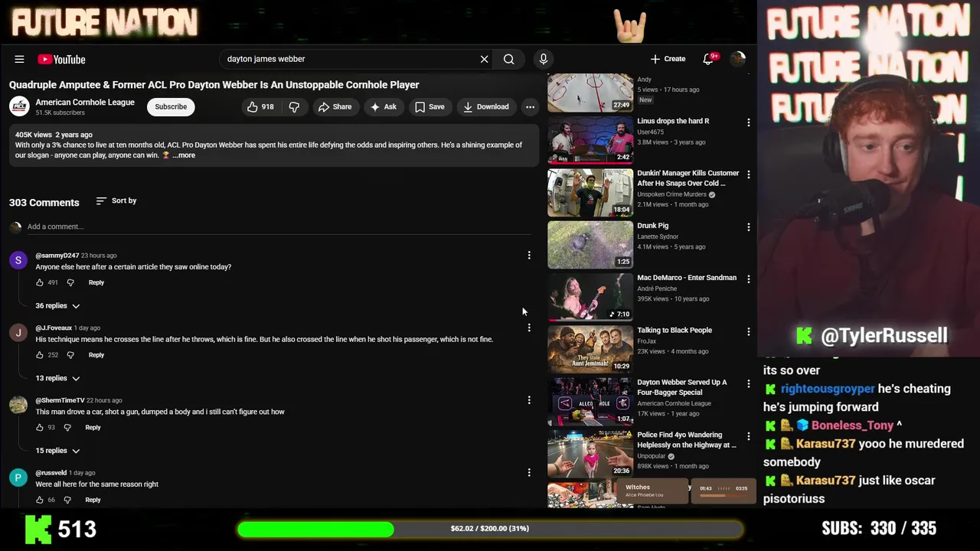Open the Create button
This screenshot has height=551, width=980.
coord(668,59)
